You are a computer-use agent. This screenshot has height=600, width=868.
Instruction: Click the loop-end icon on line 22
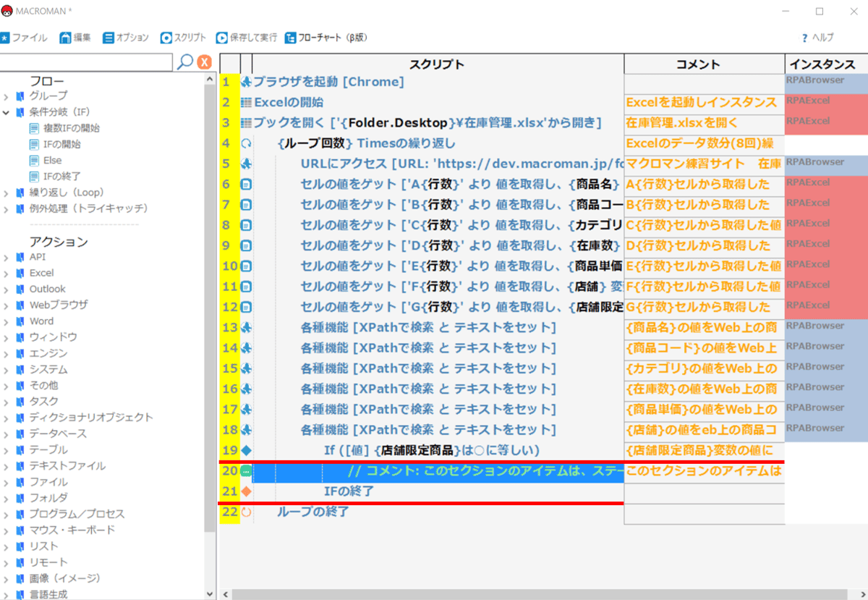pos(246,512)
